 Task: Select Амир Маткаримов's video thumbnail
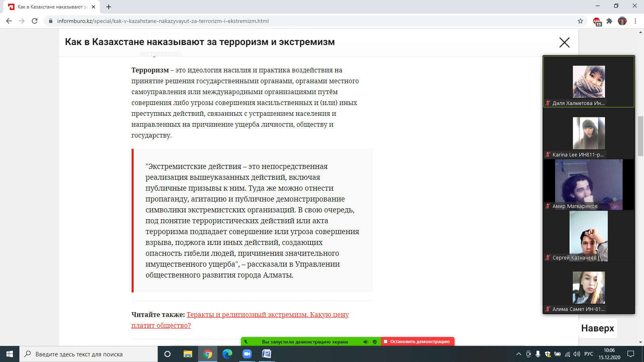point(589,185)
